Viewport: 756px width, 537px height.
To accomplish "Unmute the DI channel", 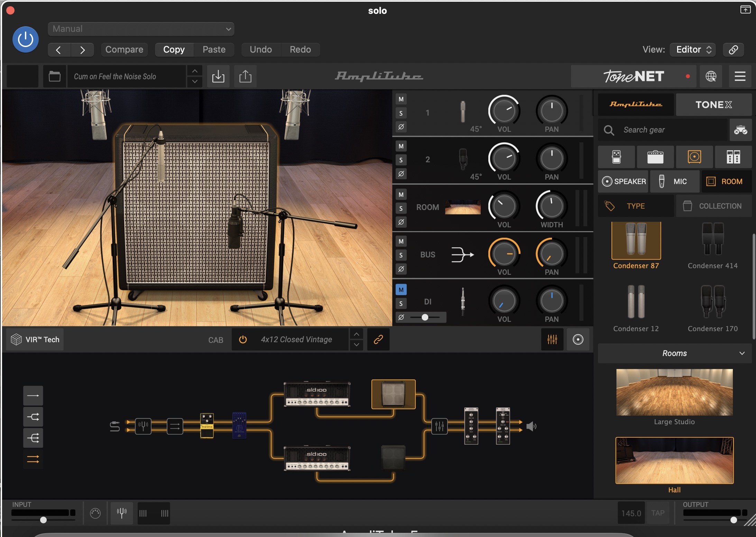I will (401, 290).
